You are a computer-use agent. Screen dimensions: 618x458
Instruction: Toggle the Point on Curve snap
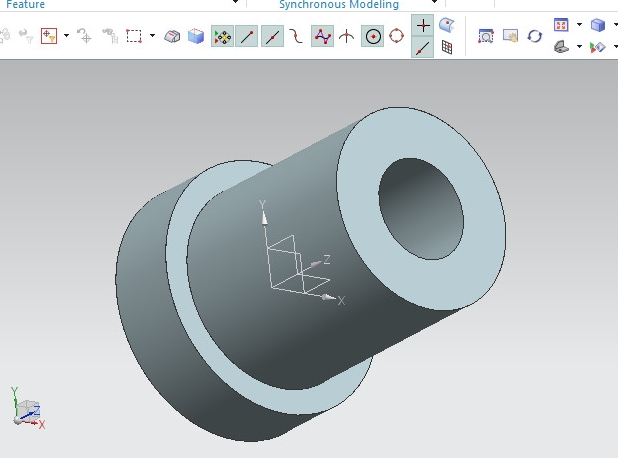423,47
